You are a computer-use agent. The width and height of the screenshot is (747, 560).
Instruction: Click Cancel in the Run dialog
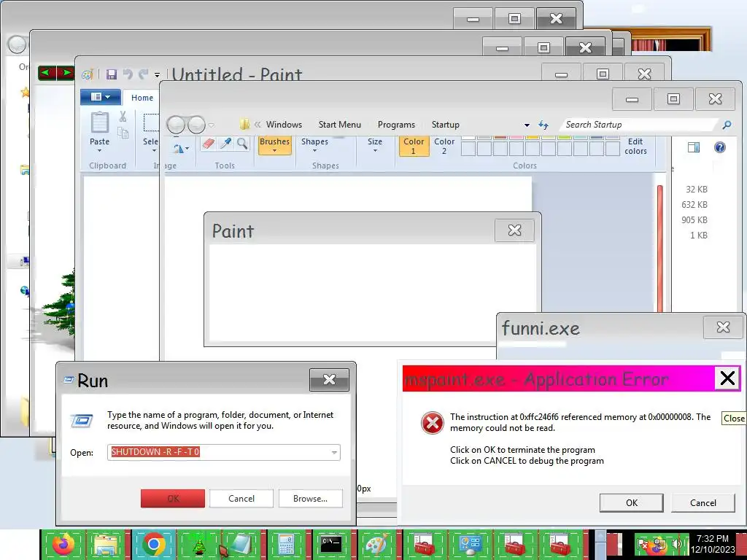coord(241,499)
